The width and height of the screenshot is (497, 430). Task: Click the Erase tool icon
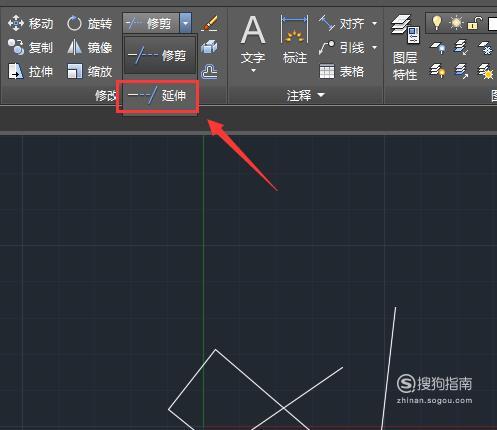pos(210,24)
